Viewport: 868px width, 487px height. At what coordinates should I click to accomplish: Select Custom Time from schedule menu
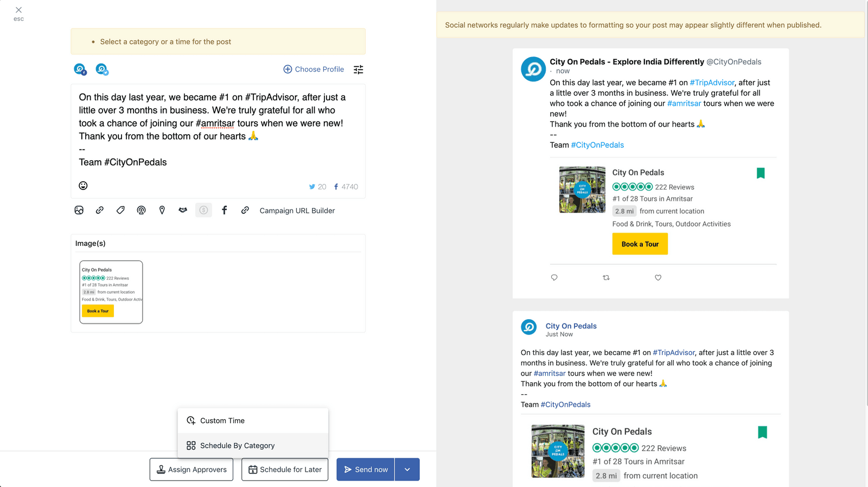click(222, 421)
